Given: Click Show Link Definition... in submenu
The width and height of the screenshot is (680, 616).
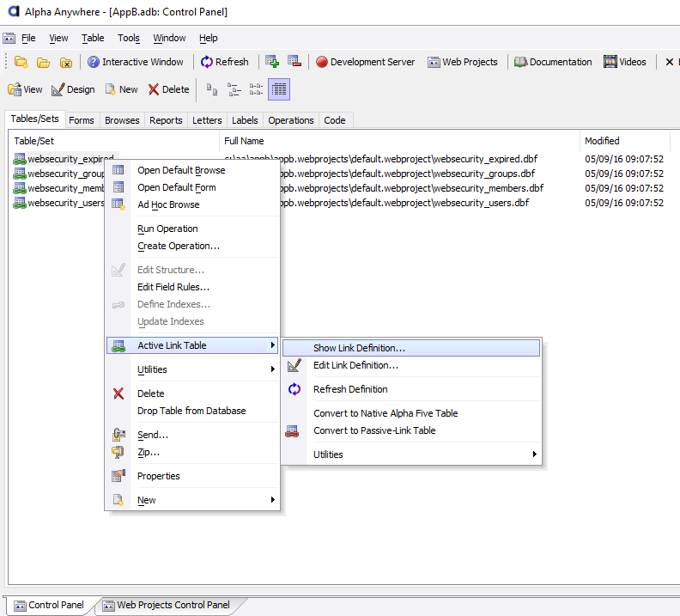Looking at the screenshot, I should pyautogui.click(x=411, y=348).
